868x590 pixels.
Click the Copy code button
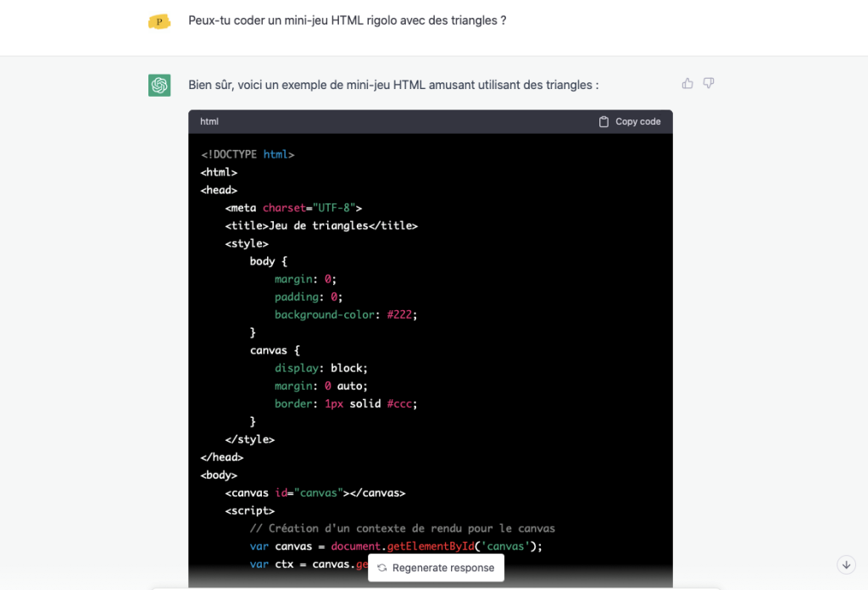[x=630, y=122]
